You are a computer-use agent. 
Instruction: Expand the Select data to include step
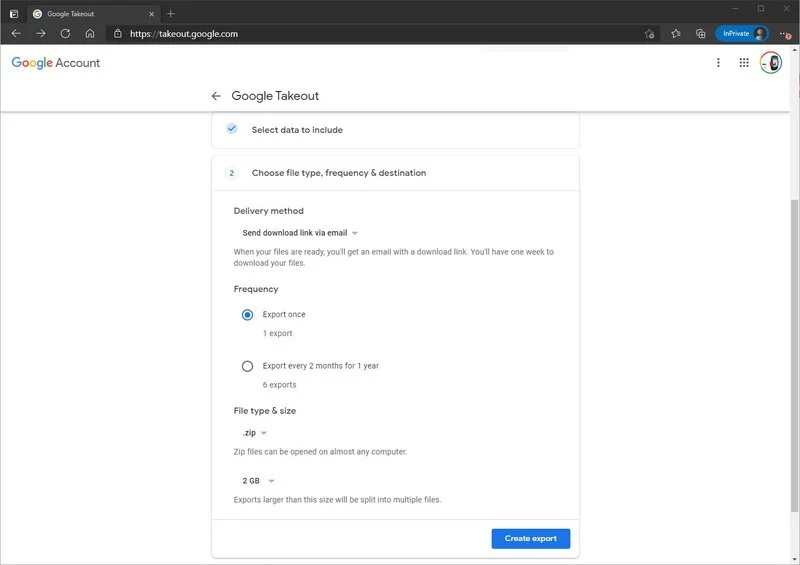(x=395, y=130)
